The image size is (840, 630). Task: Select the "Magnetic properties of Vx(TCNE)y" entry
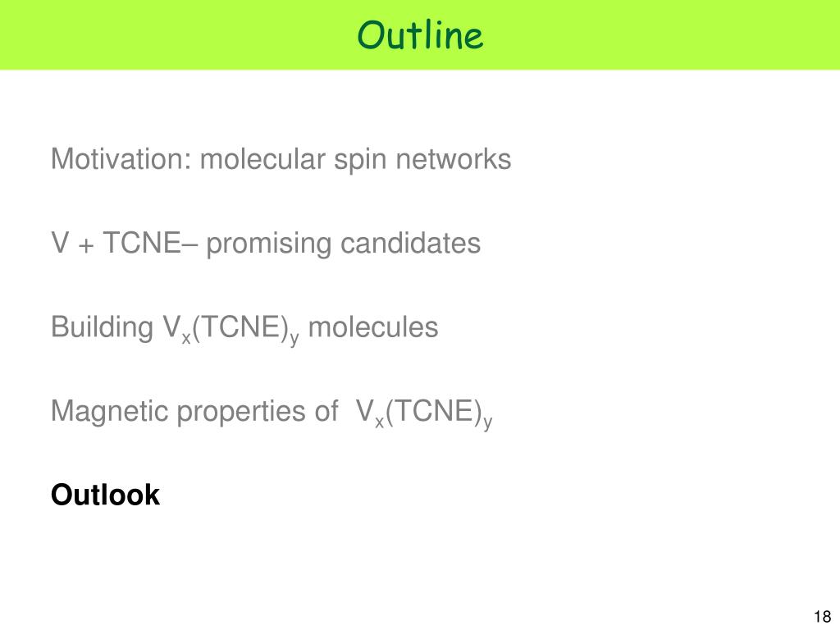pos(272,413)
